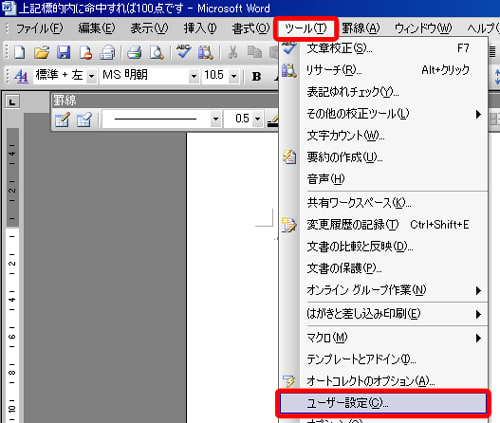
Task: Open the ウィンドウ menu
Action: (x=423, y=28)
